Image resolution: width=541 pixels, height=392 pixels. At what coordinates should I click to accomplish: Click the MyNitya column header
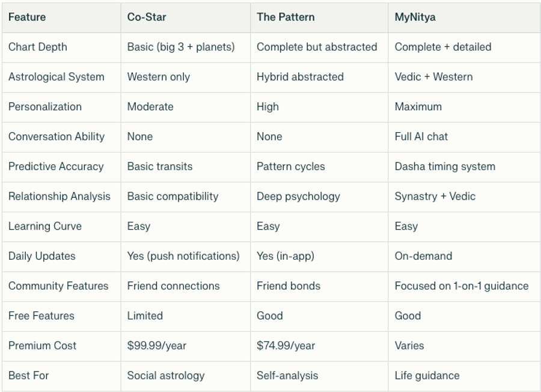[415, 17]
